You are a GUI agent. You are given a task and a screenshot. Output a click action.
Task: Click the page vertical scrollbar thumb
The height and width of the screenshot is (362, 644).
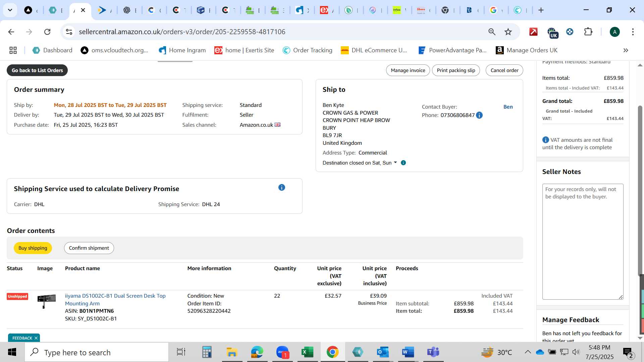point(640,191)
